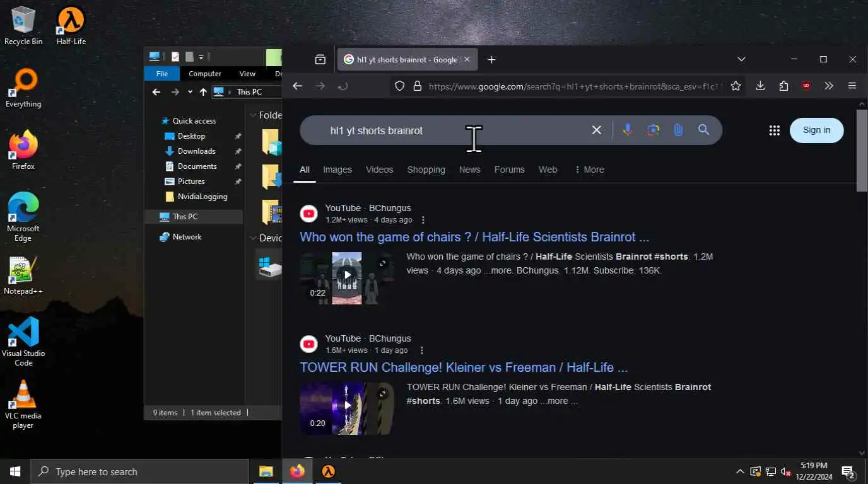Select NvidiaLogging in the File Explorer sidebar

pos(202,197)
